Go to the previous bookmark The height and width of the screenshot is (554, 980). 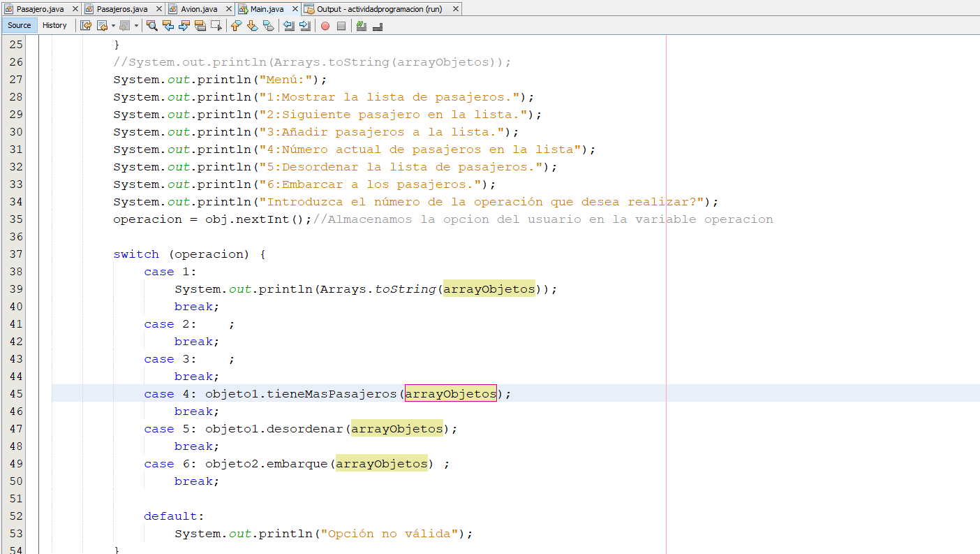point(236,26)
